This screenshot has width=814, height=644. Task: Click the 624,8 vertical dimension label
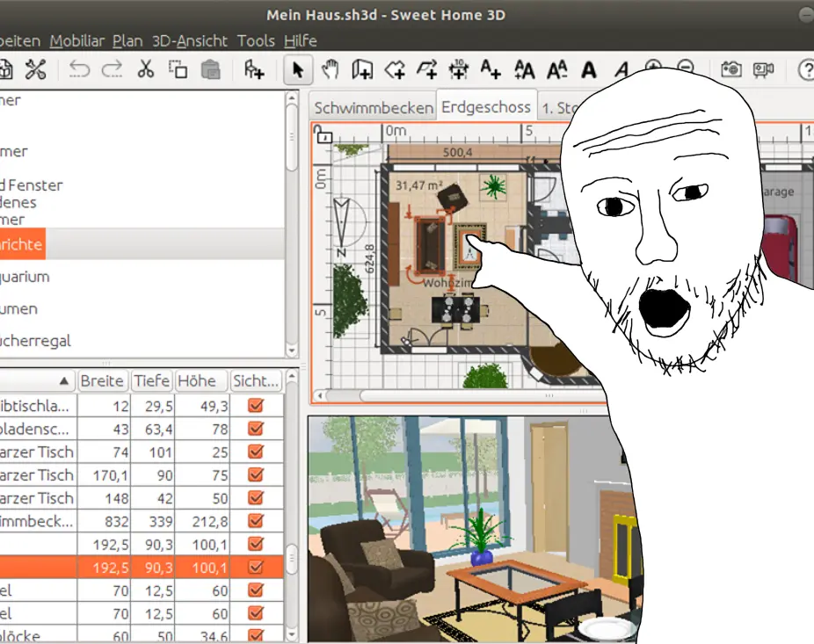[x=370, y=258]
